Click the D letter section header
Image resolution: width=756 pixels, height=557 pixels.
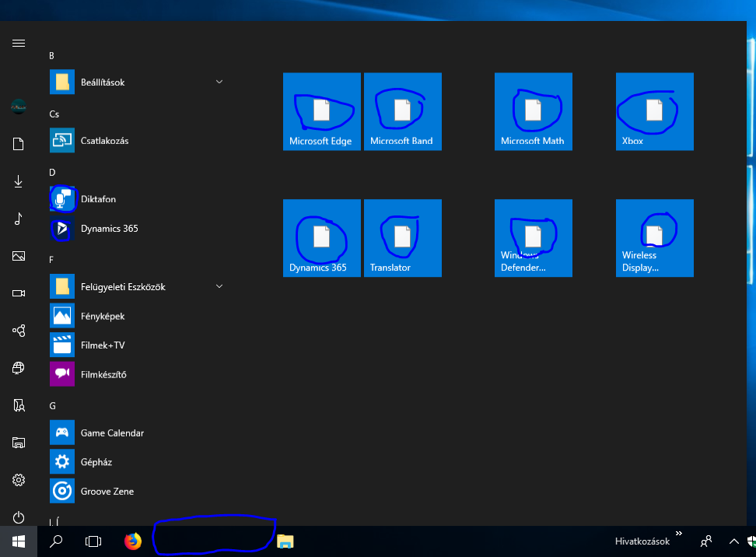[52, 173]
